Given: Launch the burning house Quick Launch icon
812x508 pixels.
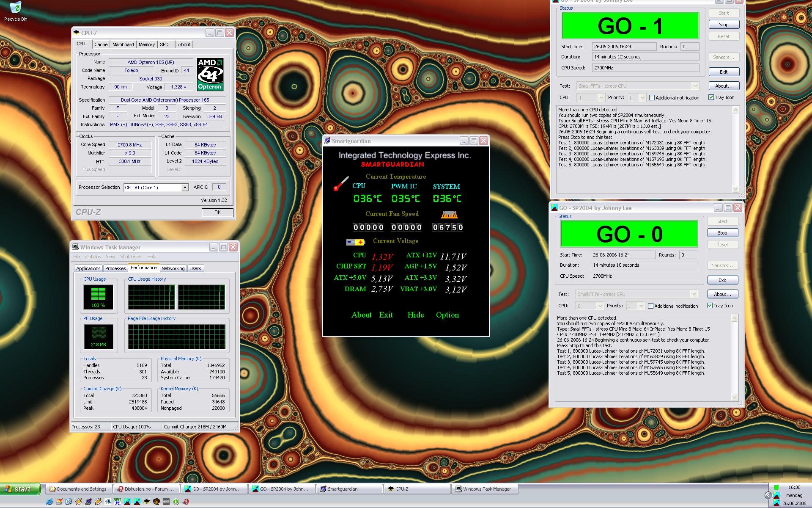Looking at the screenshot, I should [x=59, y=502].
